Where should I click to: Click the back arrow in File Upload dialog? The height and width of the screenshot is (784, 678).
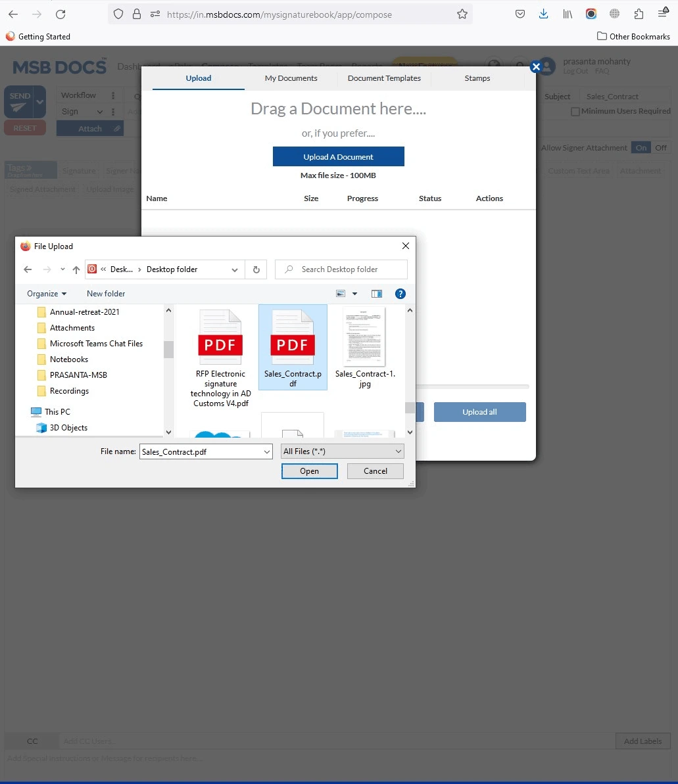click(28, 269)
